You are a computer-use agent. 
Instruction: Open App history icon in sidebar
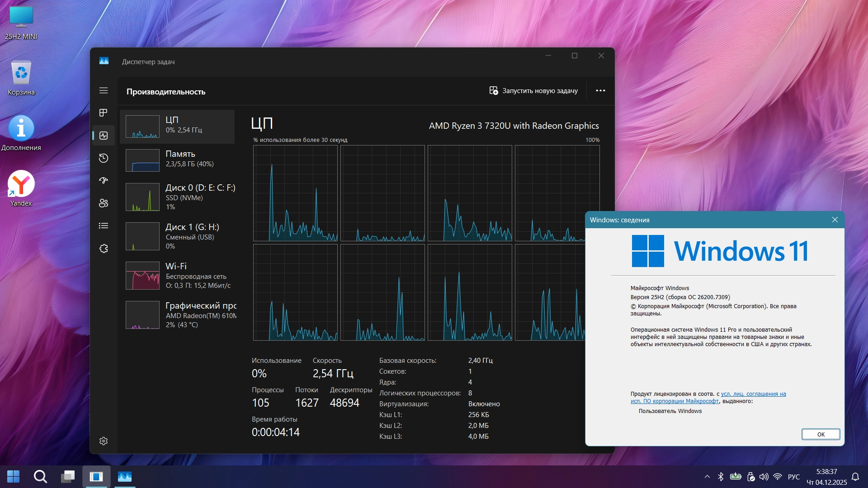[104, 158]
